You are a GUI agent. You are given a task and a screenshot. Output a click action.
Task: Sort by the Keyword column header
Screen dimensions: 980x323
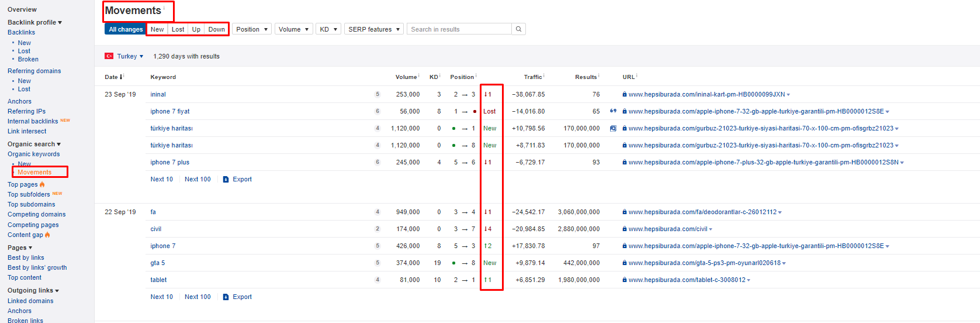coord(163,77)
